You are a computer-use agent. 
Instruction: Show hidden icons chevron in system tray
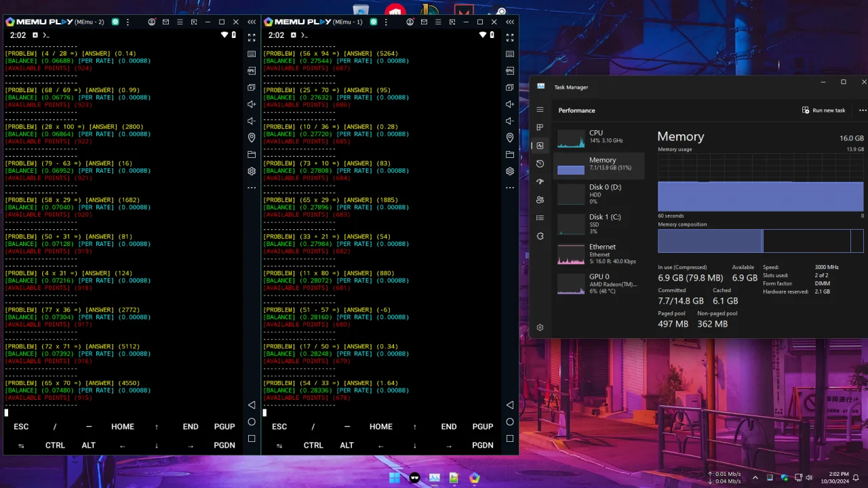755,477
